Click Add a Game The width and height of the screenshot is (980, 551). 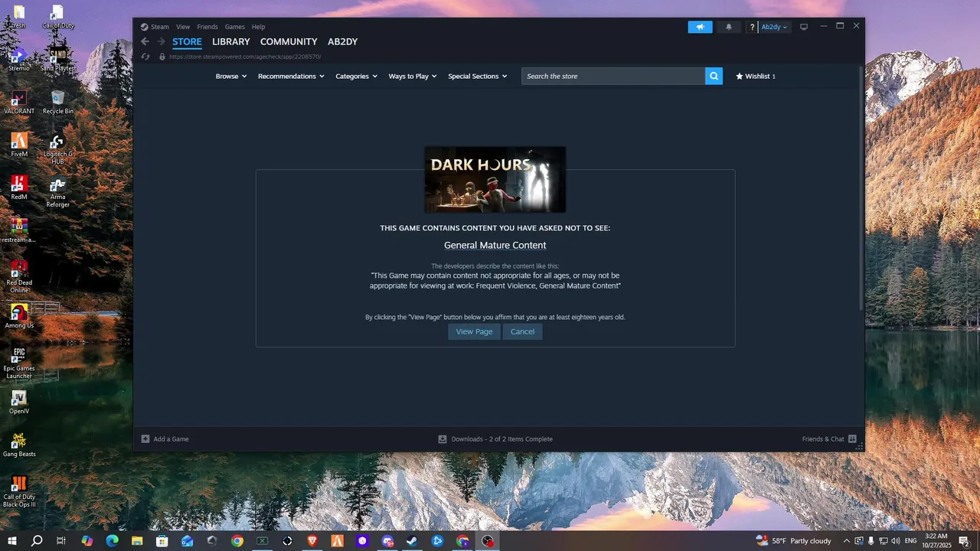165,439
